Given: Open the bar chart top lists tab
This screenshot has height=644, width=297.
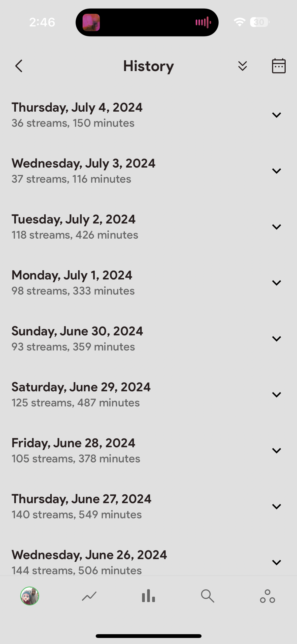Looking at the screenshot, I should click(148, 596).
